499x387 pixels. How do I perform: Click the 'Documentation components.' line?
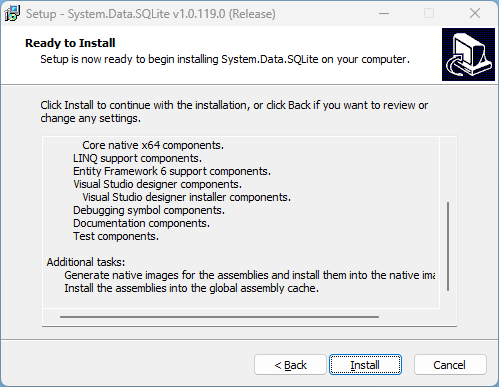click(141, 223)
